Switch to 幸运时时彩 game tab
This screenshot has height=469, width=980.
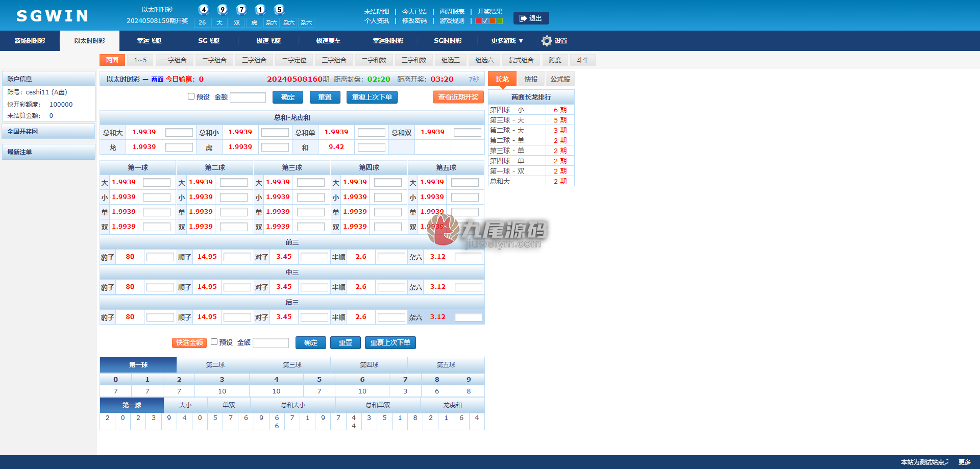click(388, 41)
